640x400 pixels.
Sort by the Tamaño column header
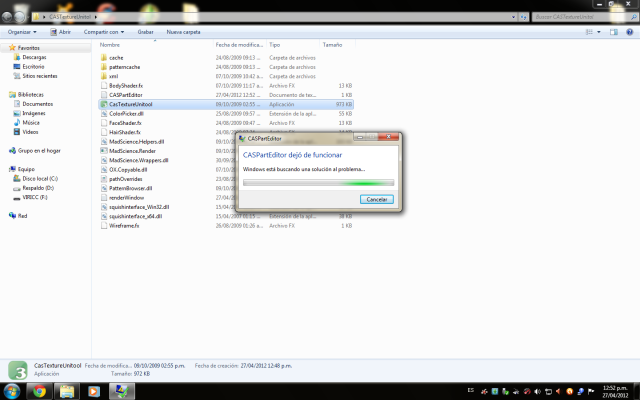(x=332, y=45)
